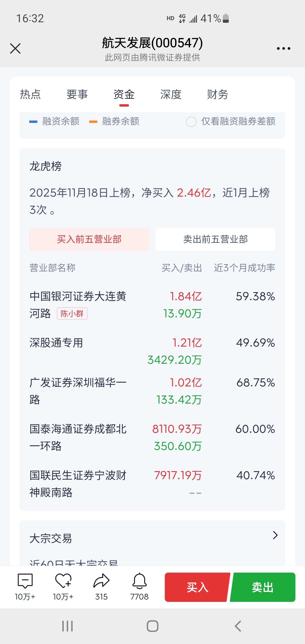
Task: Tap the green 卖出 button
Action: [262, 587]
